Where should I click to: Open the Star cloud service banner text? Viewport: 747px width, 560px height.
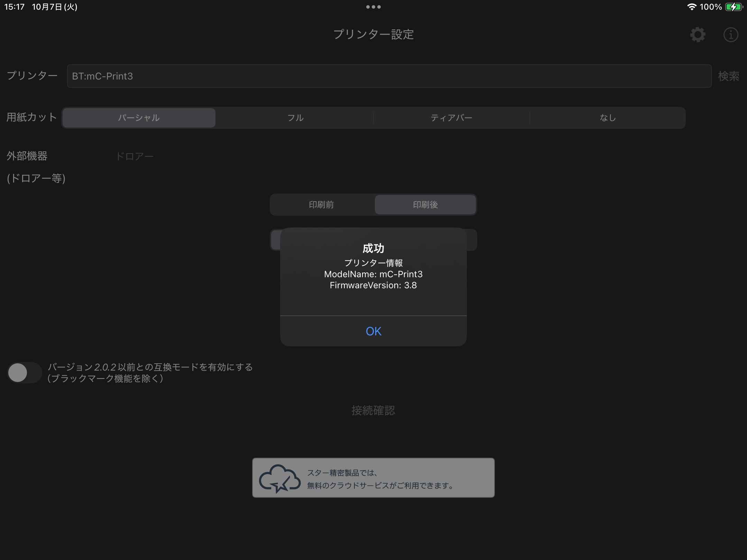[x=380, y=479]
